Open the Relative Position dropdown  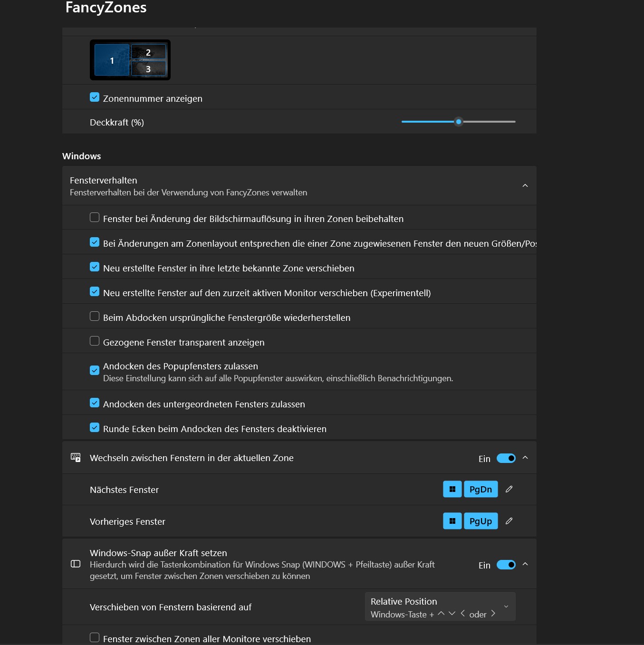point(440,606)
